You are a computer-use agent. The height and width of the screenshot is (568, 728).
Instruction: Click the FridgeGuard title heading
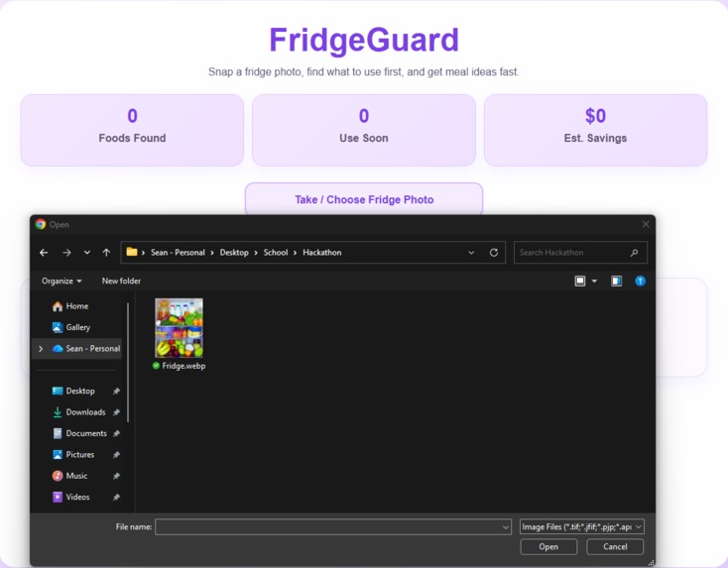(x=364, y=40)
